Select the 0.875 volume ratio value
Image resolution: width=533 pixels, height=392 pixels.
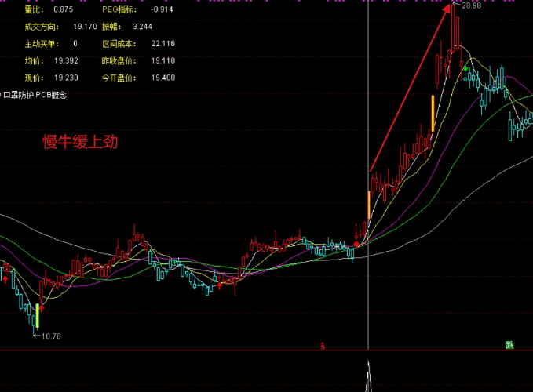[64, 9]
